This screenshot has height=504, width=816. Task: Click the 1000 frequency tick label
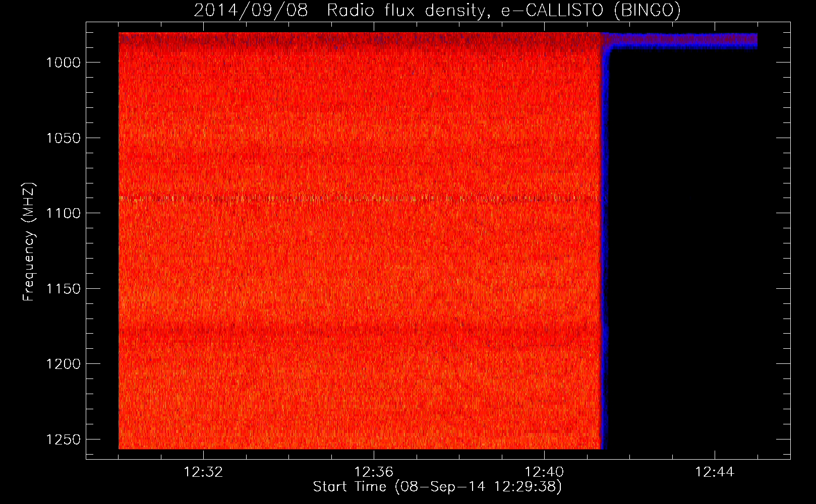tap(63, 62)
